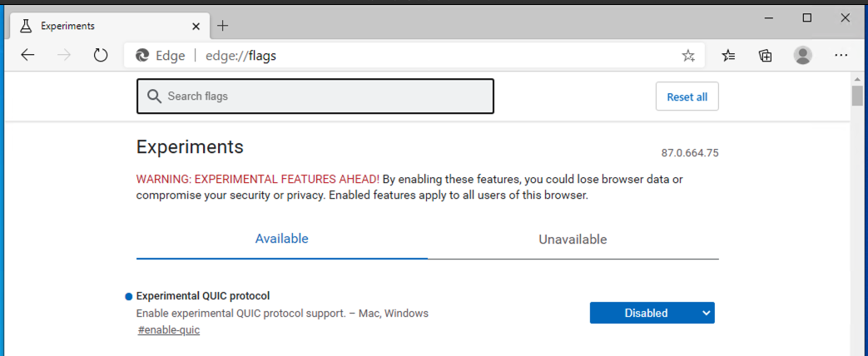Viewport: 868px width, 356px height.
Task: Expand the QUIC protocol Disabled dropdown
Action: (x=652, y=313)
